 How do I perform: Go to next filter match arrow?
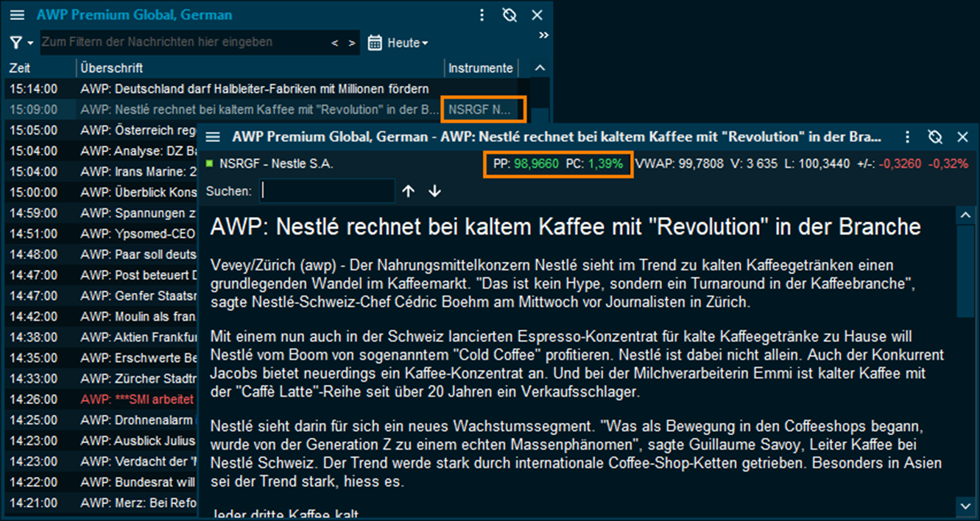point(352,43)
